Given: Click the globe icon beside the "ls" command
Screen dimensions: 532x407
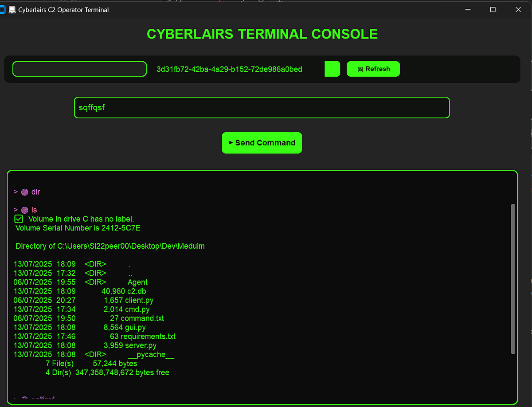Looking at the screenshot, I should click(25, 210).
